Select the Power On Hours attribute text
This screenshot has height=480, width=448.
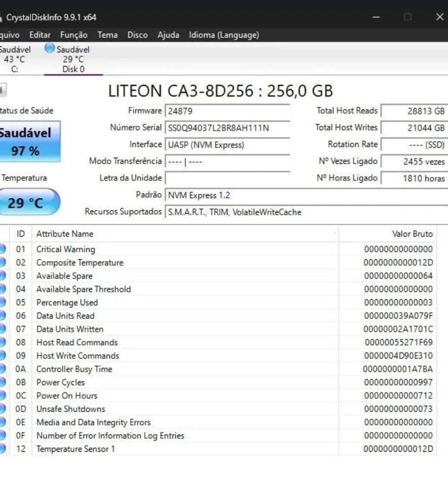(67, 396)
